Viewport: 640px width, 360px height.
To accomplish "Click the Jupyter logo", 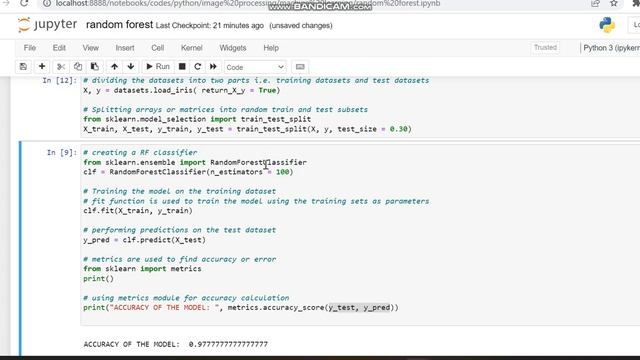I will pyautogui.click(x=47, y=24).
